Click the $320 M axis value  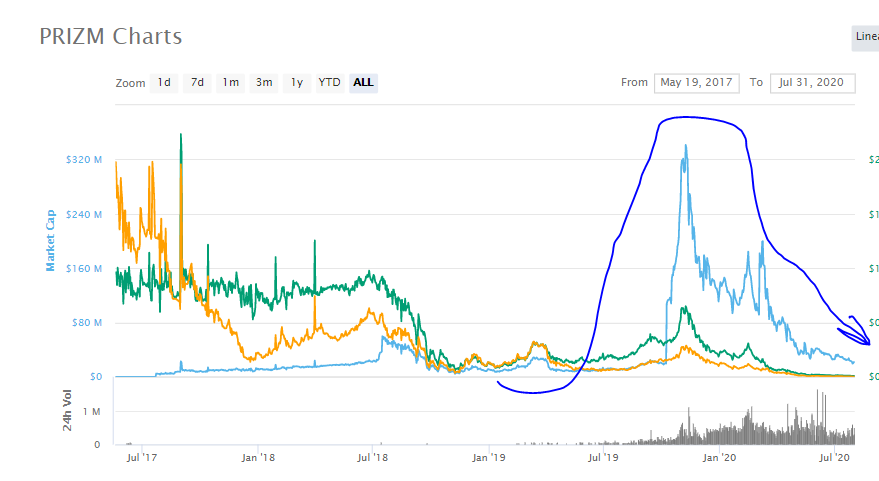click(84, 160)
